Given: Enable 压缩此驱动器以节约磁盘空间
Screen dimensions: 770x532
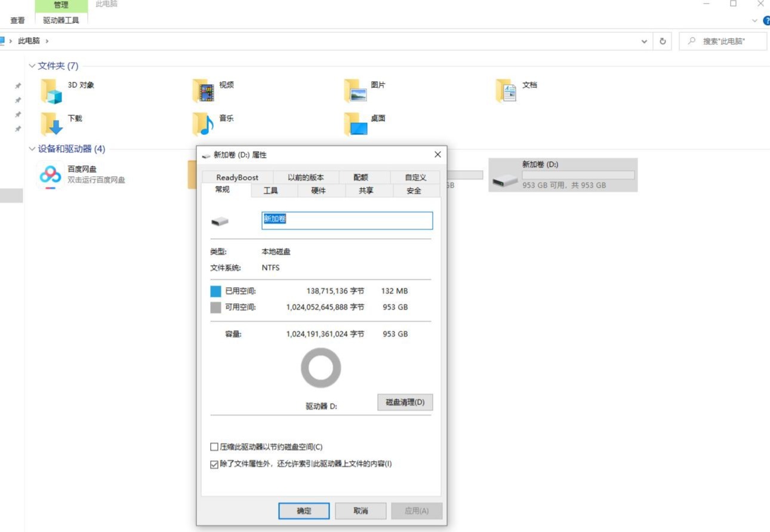Looking at the screenshot, I should tap(214, 446).
